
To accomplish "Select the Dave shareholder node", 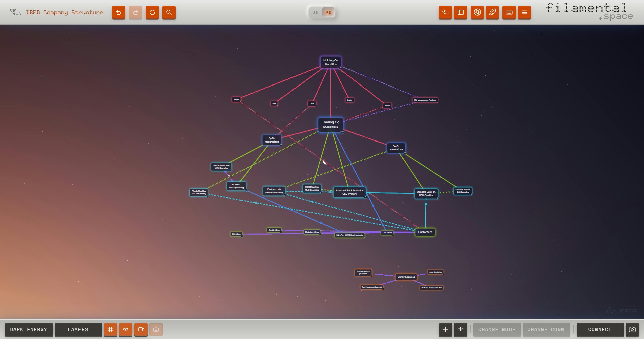I will point(312,104).
